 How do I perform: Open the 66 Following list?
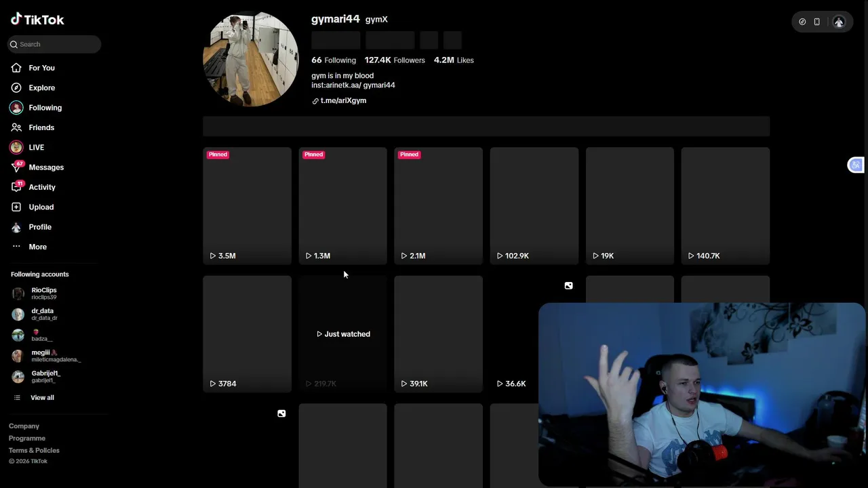coord(334,60)
